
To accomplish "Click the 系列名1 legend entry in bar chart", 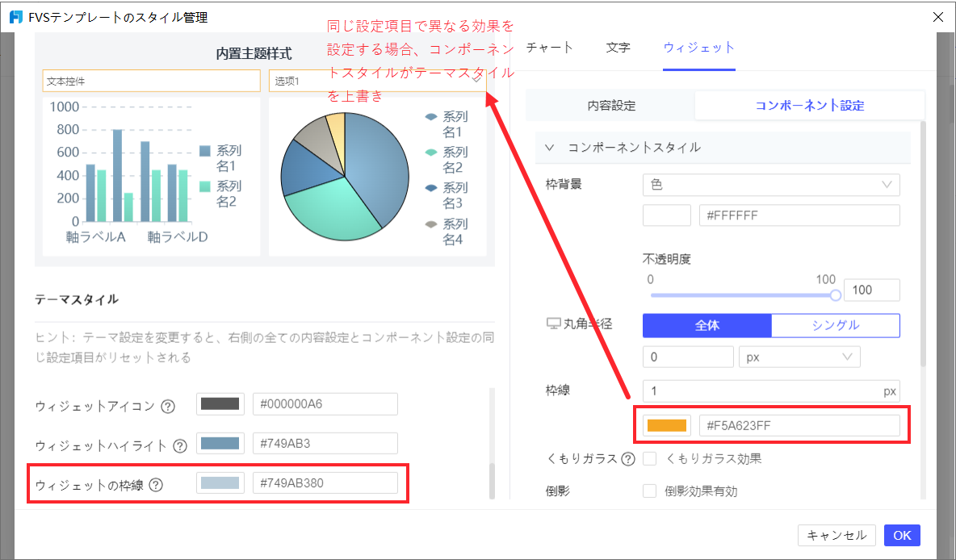I will [221, 158].
